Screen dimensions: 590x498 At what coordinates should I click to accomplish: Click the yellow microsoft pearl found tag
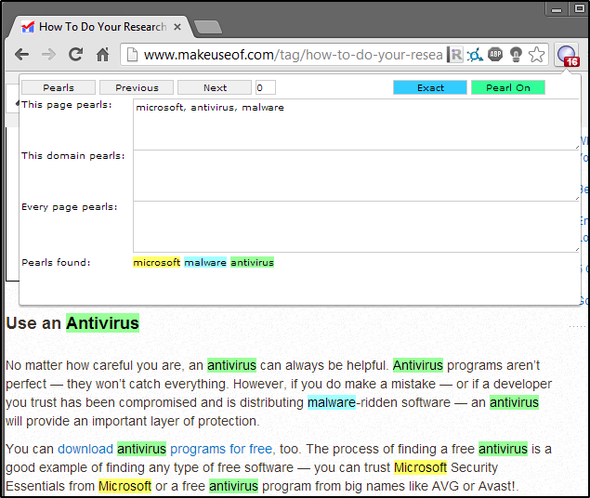[157, 262]
